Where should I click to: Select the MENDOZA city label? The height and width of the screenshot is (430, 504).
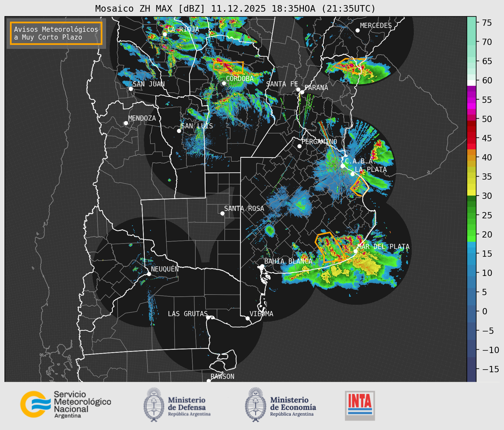142,118
